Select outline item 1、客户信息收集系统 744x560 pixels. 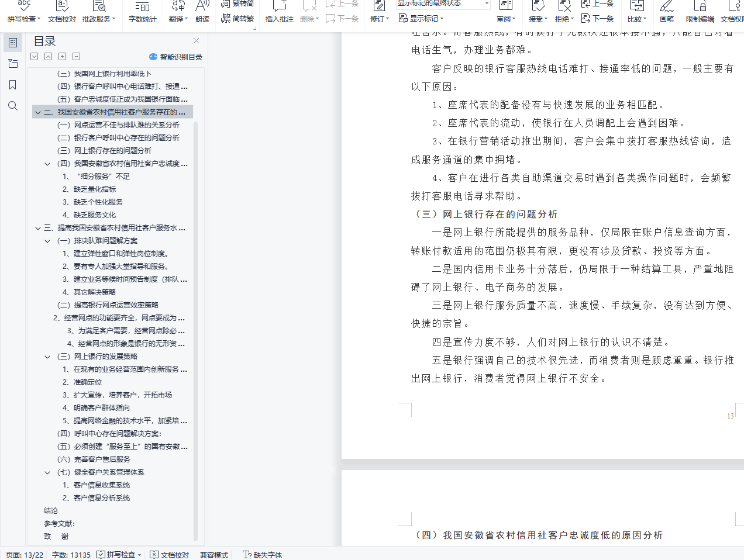tap(97, 485)
